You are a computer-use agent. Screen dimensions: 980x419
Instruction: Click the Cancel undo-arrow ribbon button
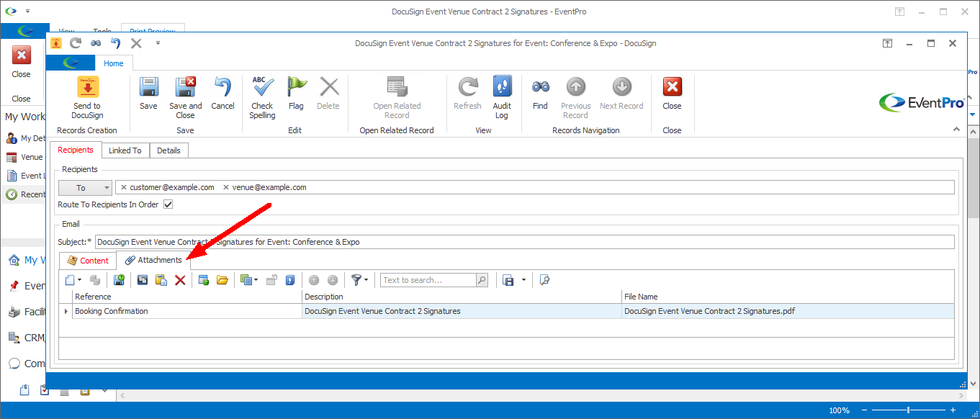[222, 94]
